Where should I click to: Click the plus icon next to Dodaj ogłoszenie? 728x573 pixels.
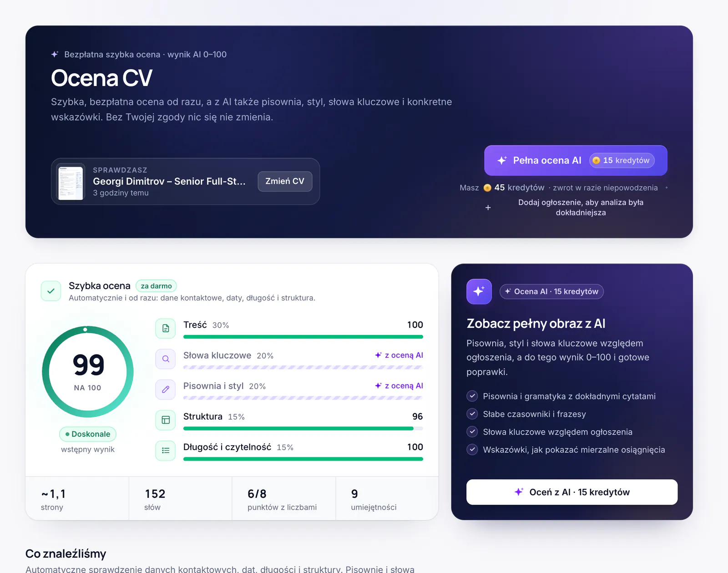(x=488, y=208)
